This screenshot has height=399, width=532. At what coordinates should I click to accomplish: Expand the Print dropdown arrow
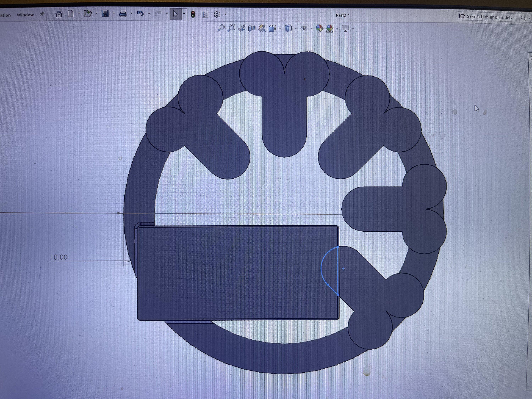pyautogui.click(x=131, y=13)
